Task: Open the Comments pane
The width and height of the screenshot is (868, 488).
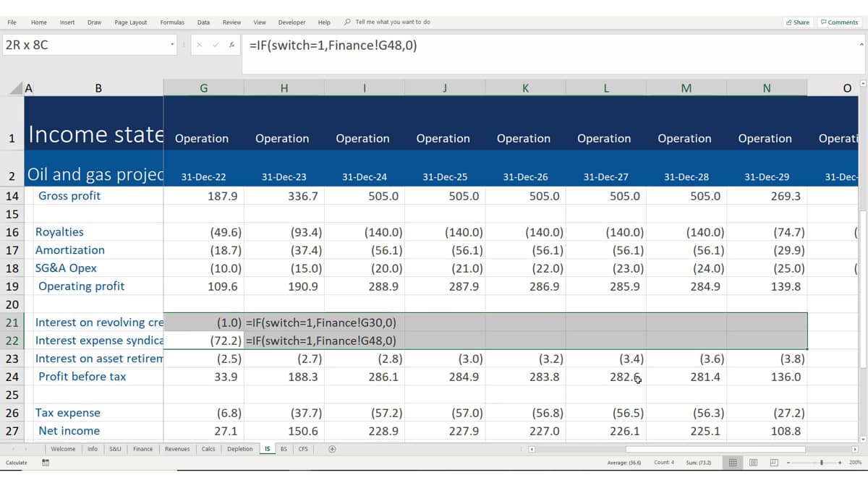Action: 839,22
